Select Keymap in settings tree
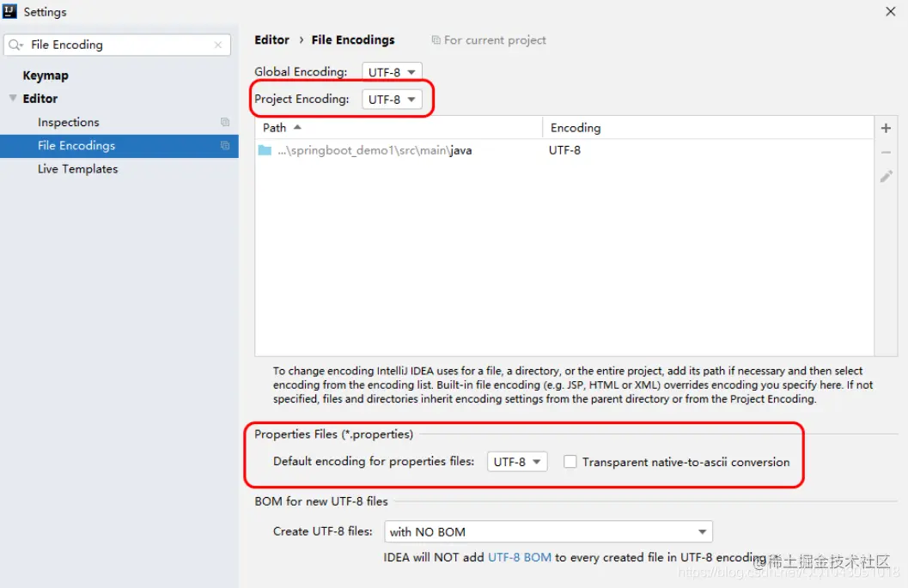The image size is (908, 588). (46, 76)
